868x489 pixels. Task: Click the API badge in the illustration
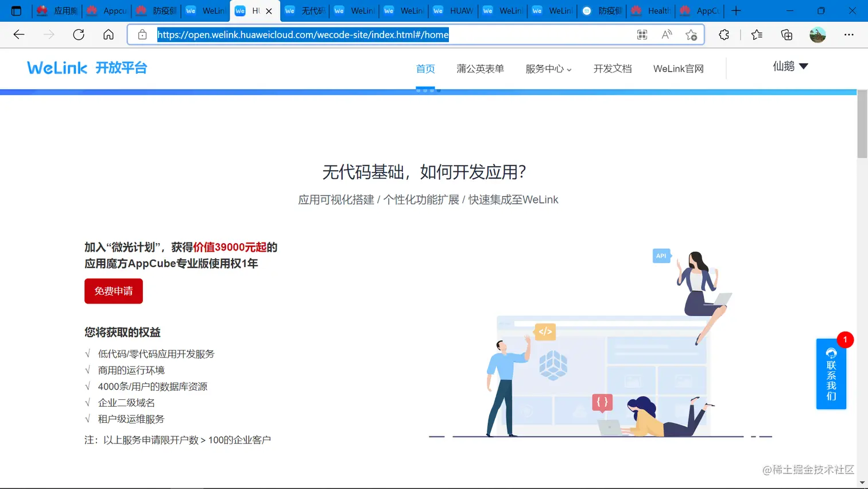click(661, 256)
